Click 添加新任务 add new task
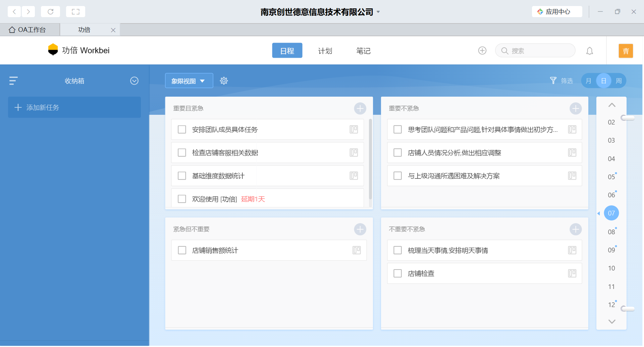This screenshot has height=347, width=644. coord(74,107)
